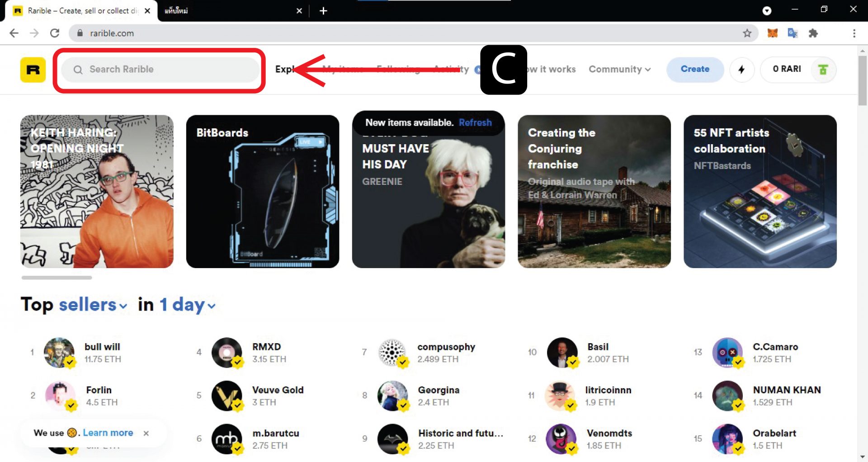Close the second browser tab
868x462 pixels.
[299, 11]
